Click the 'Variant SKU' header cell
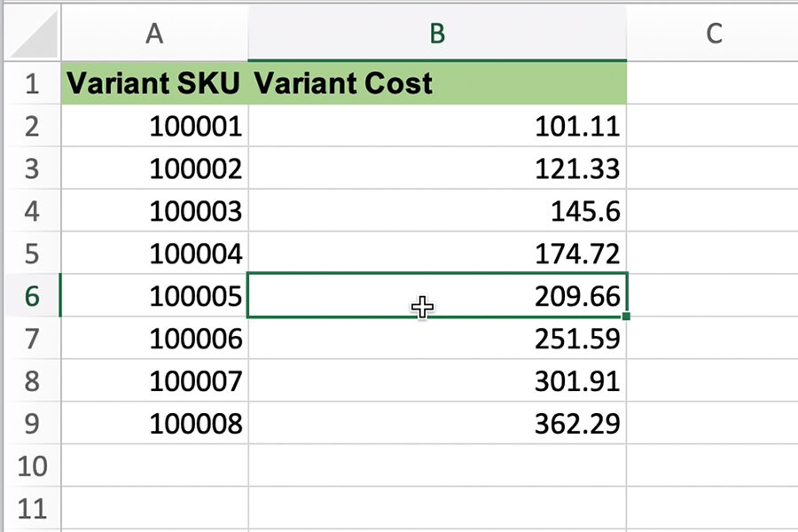 coord(154,83)
